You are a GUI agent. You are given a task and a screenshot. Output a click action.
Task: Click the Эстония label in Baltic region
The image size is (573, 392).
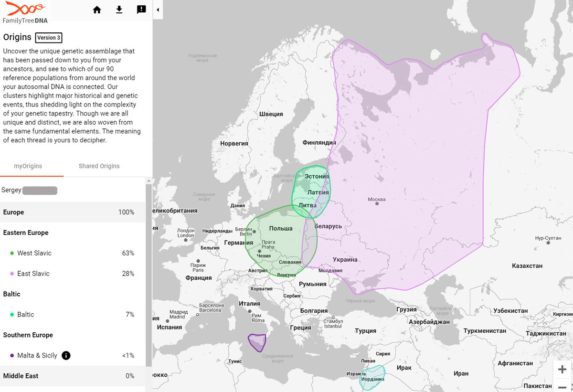tap(317, 176)
